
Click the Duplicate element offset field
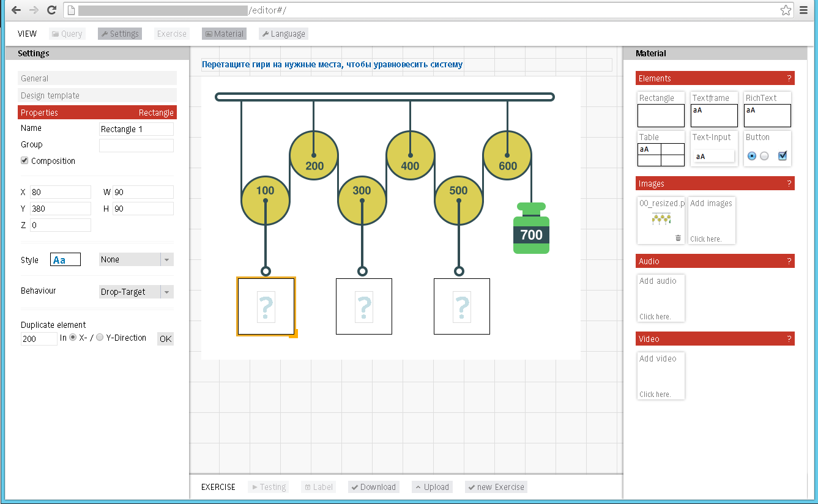[39, 339]
